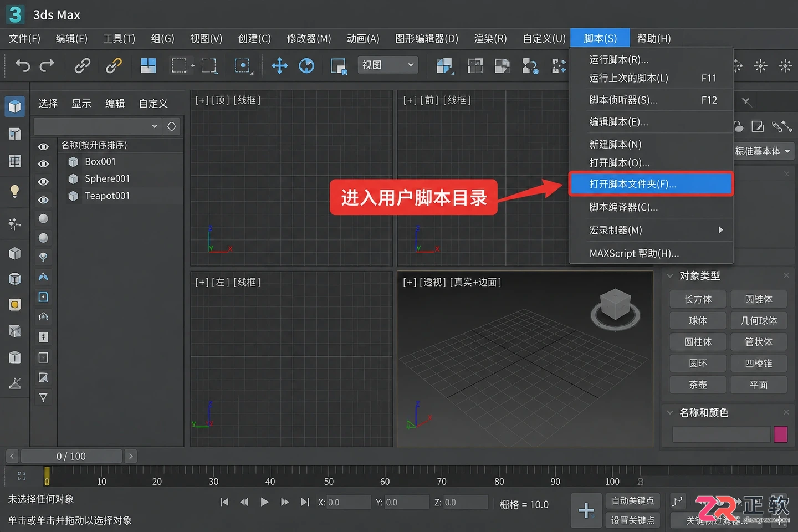The image size is (798, 532).
Task: Select the Rotate tool icon
Action: tap(306, 66)
